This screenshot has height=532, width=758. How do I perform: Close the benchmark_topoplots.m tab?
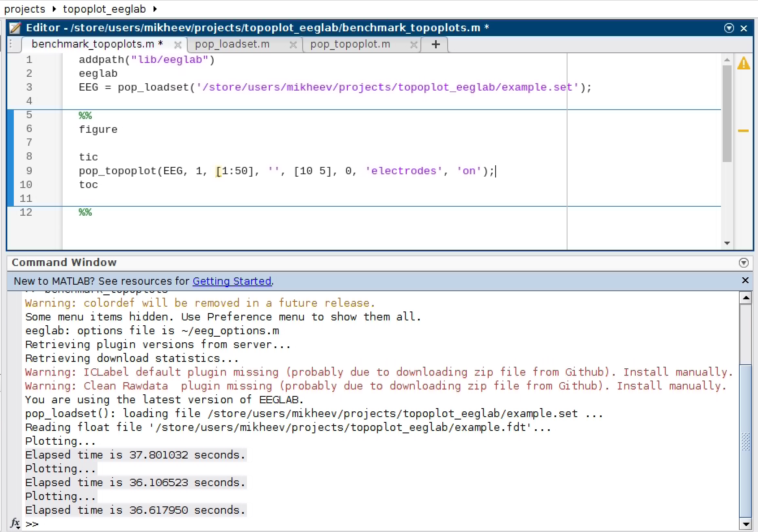point(178,45)
